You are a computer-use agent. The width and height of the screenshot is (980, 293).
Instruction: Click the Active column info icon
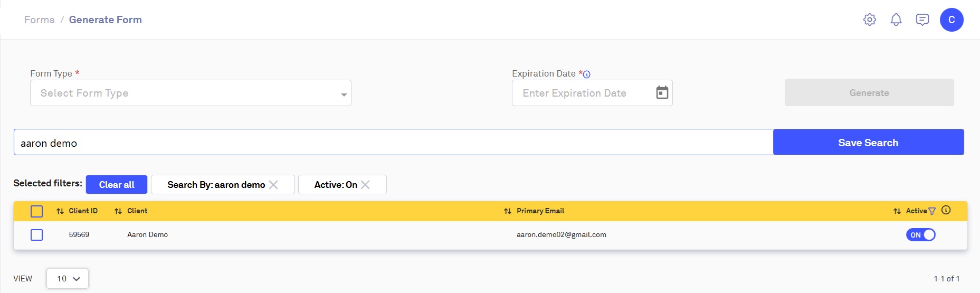click(946, 210)
